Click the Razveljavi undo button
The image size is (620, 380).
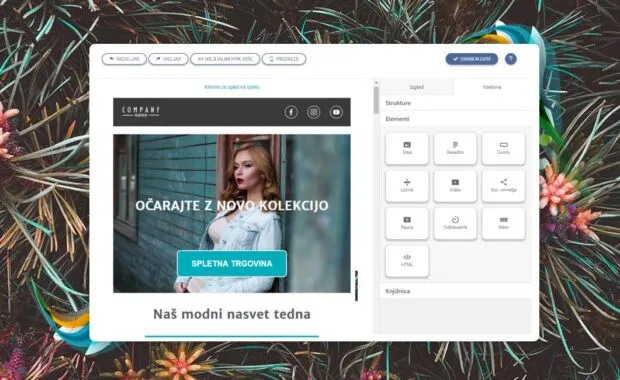pos(124,59)
